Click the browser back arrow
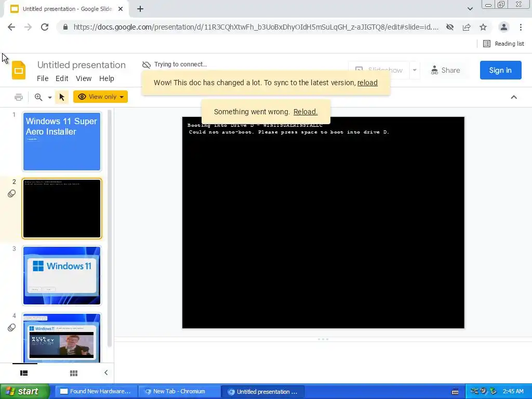Screen dimensions: 532x399 (x=11, y=27)
